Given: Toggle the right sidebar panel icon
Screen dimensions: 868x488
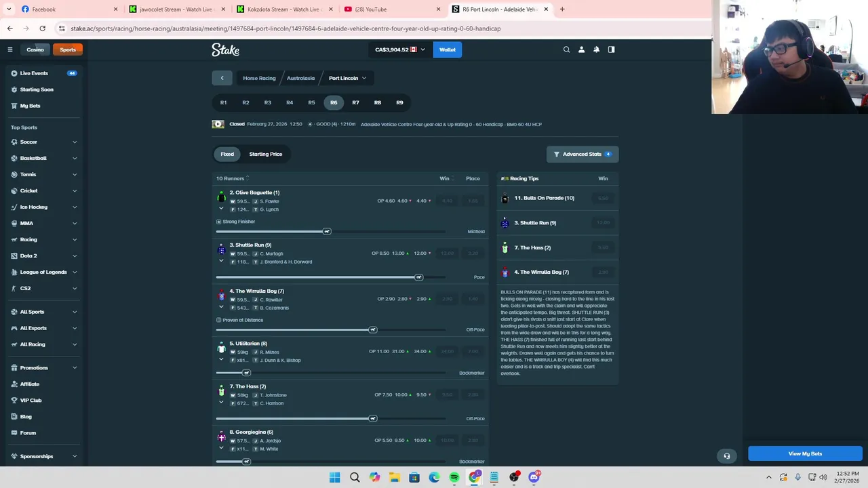Looking at the screenshot, I should 611,49.
